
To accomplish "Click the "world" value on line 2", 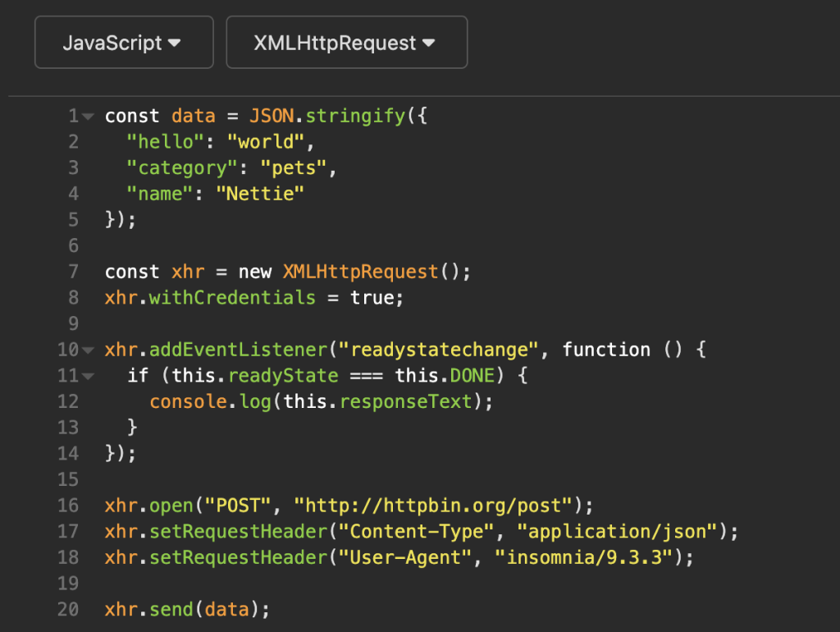I will tap(266, 142).
